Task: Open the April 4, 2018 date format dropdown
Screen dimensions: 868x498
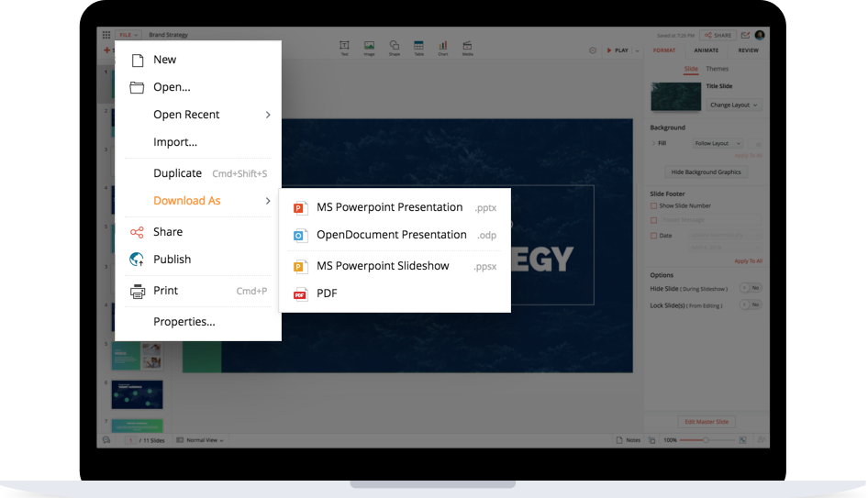Action: click(x=725, y=248)
